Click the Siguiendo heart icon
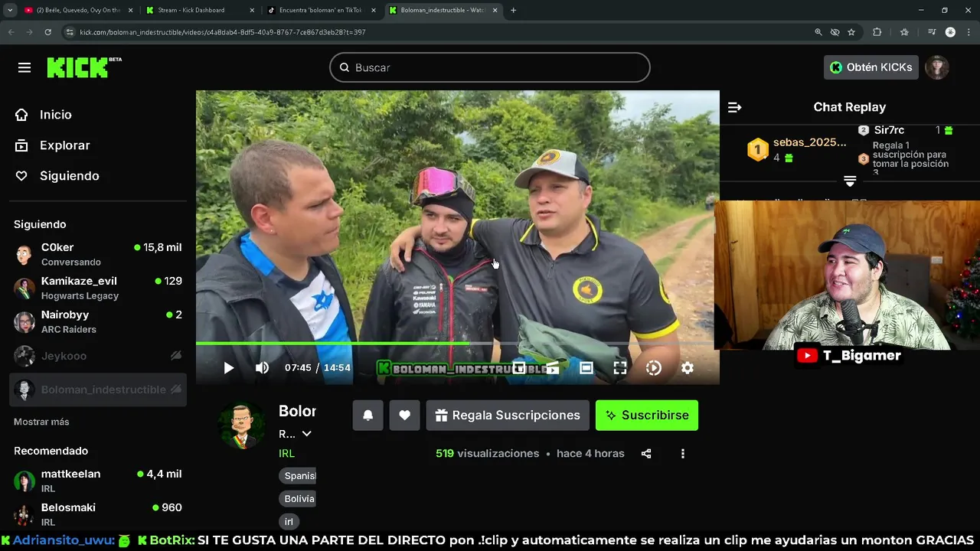980x551 pixels. 21,176
